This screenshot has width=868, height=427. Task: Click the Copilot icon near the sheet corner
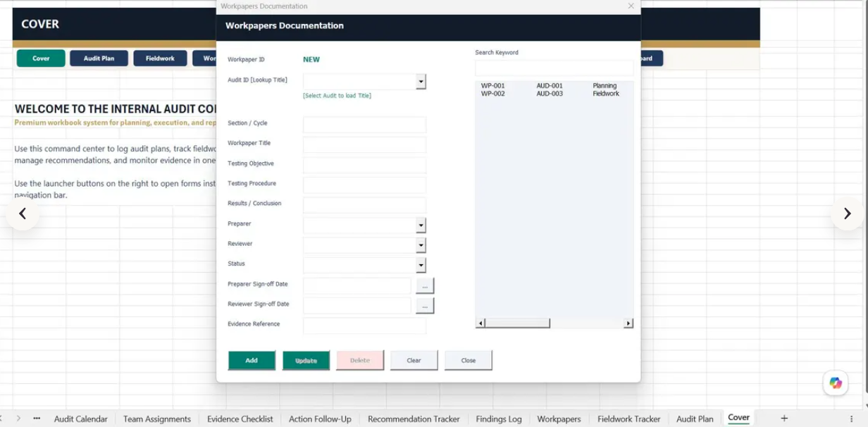836,383
